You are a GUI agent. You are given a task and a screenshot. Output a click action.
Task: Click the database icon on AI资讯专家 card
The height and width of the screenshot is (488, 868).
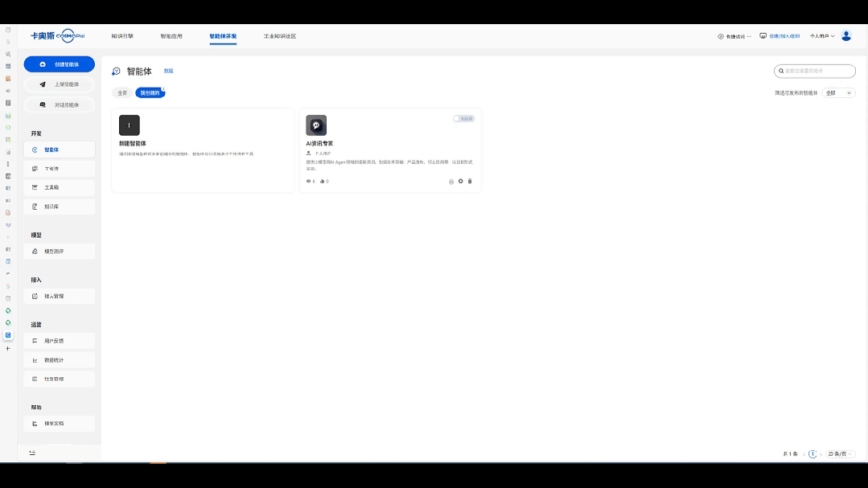(451, 182)
